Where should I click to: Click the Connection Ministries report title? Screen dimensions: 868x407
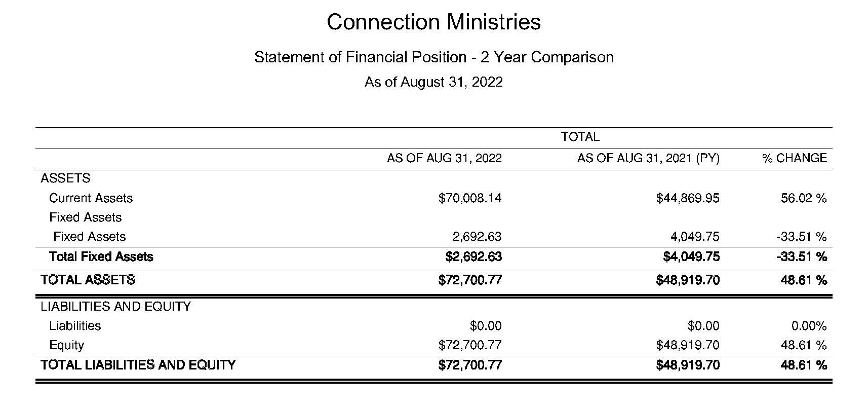[433, 22]
